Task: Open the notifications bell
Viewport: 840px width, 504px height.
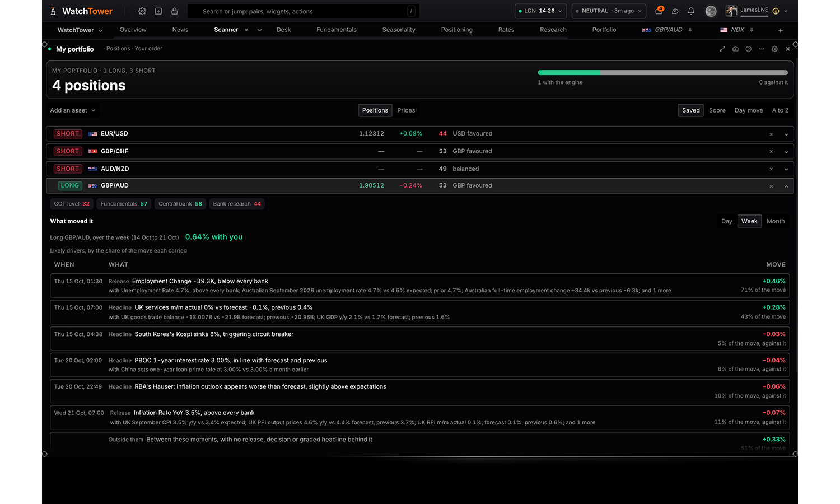Action: pos(691,11)
